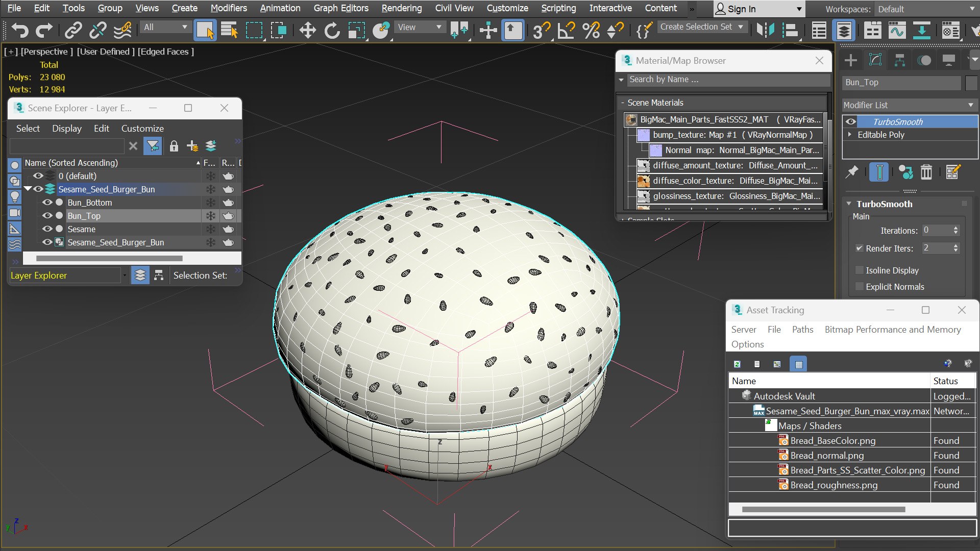The width and height of the screenshot is (980, 551).
Task: Click the Redo arrow in main toolbar
Action: [44, 31]
